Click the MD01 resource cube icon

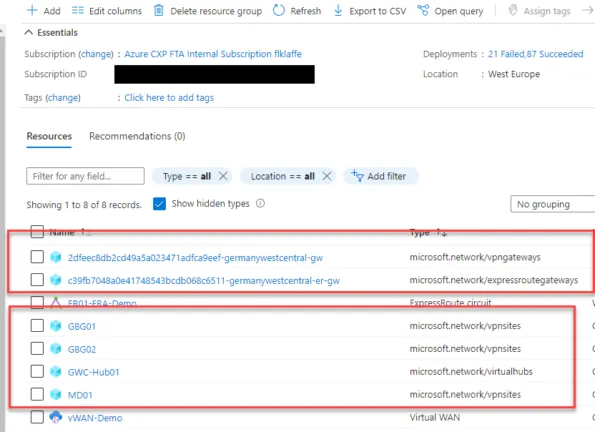coord(56,394)
